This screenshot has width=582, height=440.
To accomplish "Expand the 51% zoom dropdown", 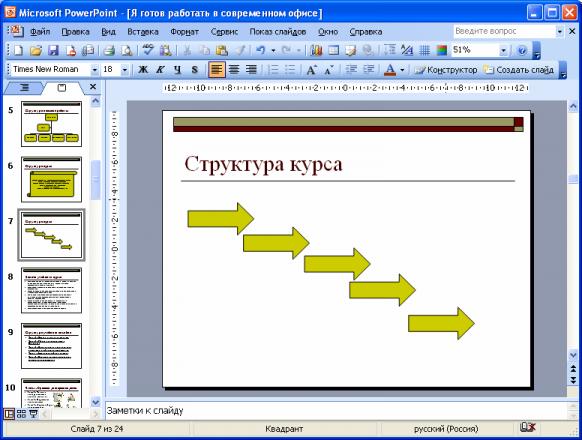I will [503, 50].
